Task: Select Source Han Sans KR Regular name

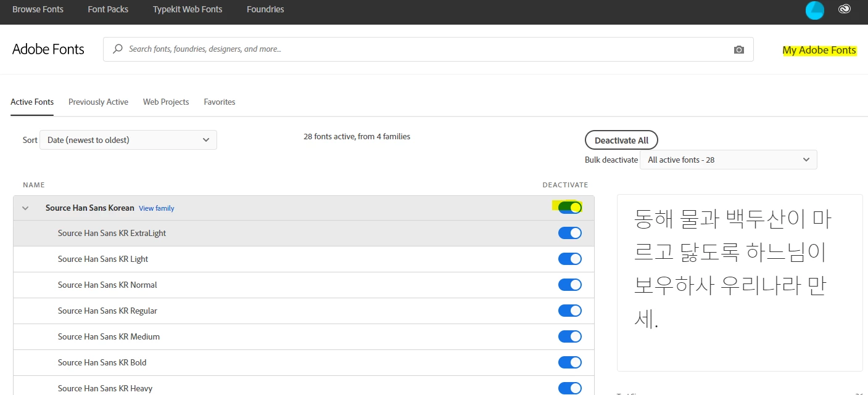Action: [x=107, y=311]
